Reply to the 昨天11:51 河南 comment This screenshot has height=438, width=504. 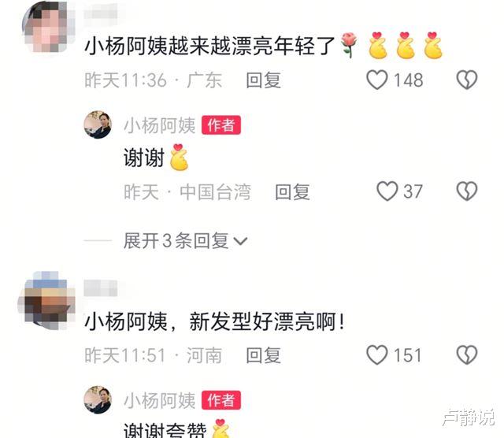(x=263, y=355)
